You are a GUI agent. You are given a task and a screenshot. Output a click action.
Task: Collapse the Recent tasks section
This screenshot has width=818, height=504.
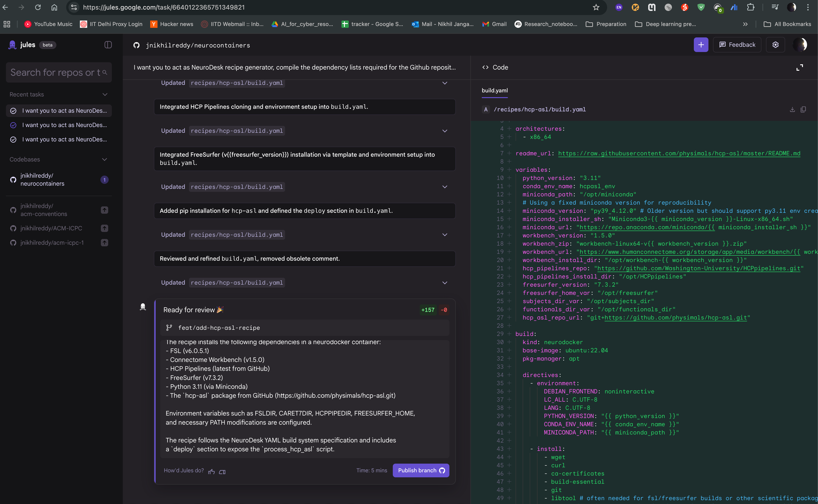point(105,95)
